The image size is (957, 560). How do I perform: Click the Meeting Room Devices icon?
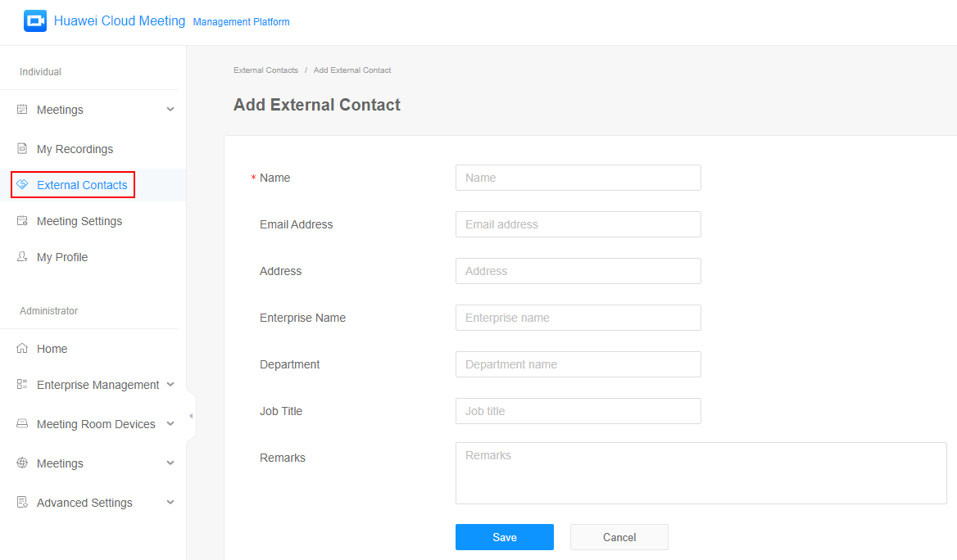22,423
